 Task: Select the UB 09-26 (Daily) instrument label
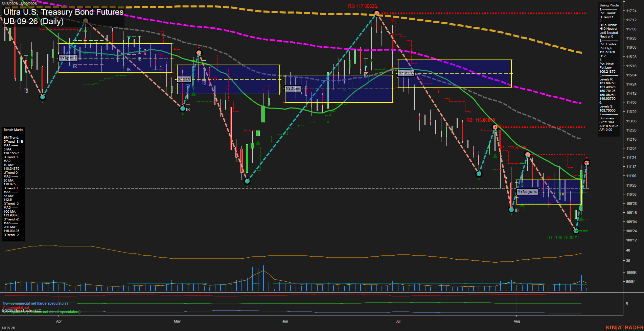pyautogui.click(x=34, y=21)
